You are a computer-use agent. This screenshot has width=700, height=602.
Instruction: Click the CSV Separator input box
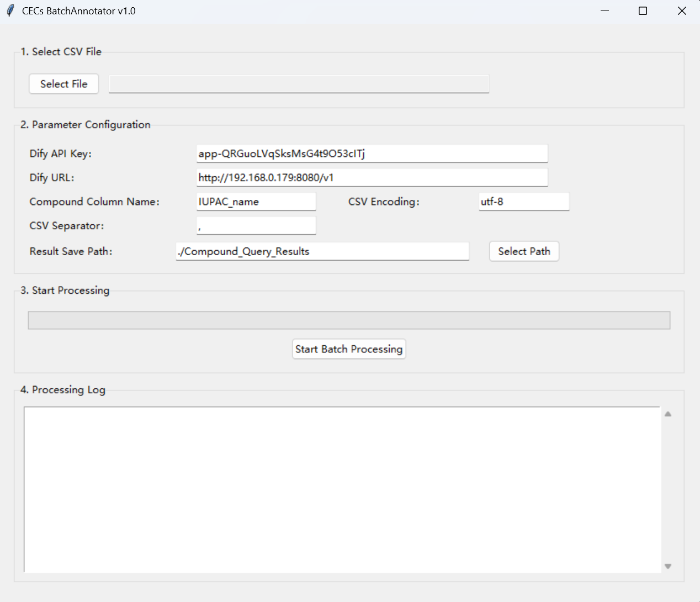tap(256, 225)
